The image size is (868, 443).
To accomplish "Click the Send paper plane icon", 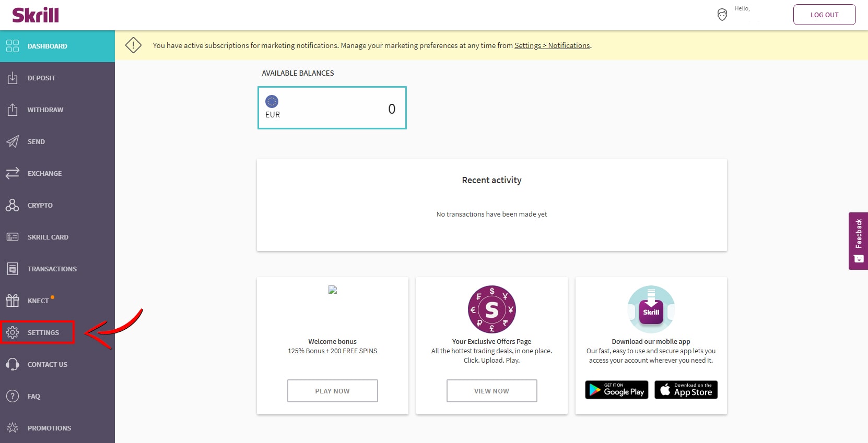I will coord(13,141).
